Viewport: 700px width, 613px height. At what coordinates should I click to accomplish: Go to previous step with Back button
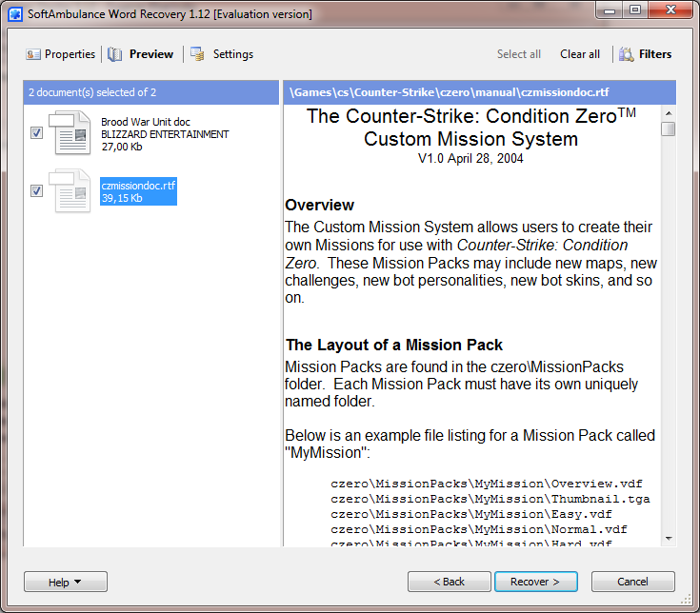[450, 582]
